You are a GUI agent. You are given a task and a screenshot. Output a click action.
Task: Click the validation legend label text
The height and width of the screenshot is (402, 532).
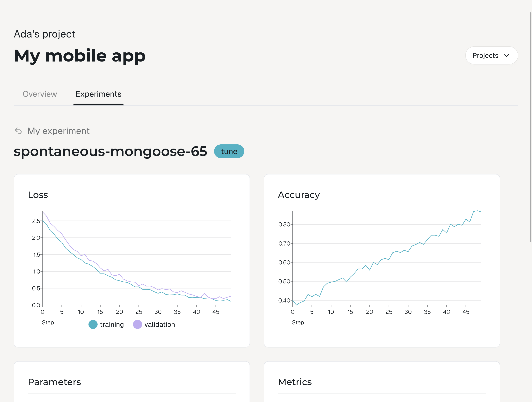pos(160,325)
